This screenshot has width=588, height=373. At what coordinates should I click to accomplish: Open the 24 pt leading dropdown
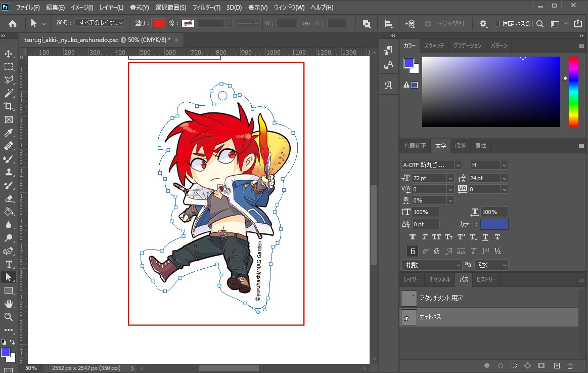pos(504,178)
